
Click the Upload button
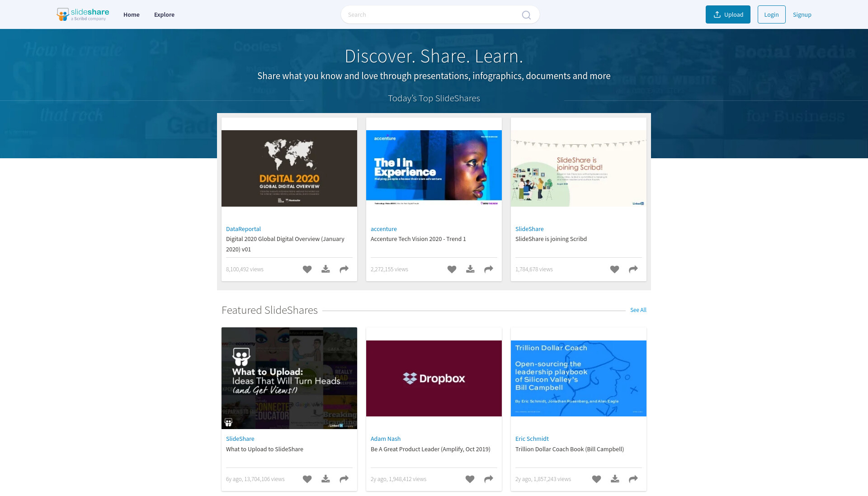coord(728,14)
